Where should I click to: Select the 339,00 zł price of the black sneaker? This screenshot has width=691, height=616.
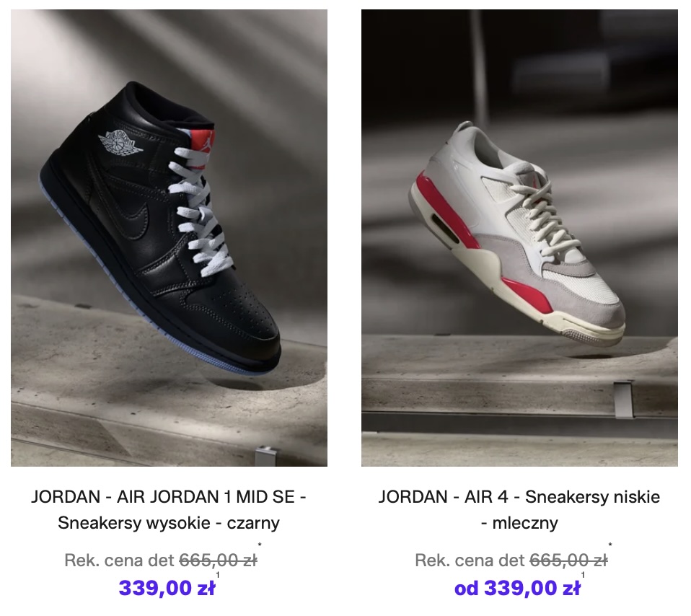167,588
